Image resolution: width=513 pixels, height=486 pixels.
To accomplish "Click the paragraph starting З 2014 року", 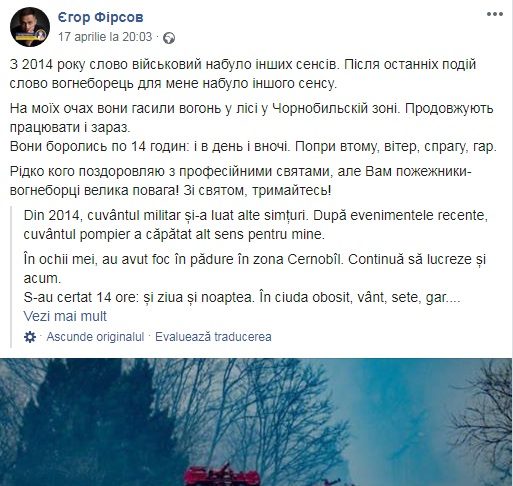I will coord(243,74).
